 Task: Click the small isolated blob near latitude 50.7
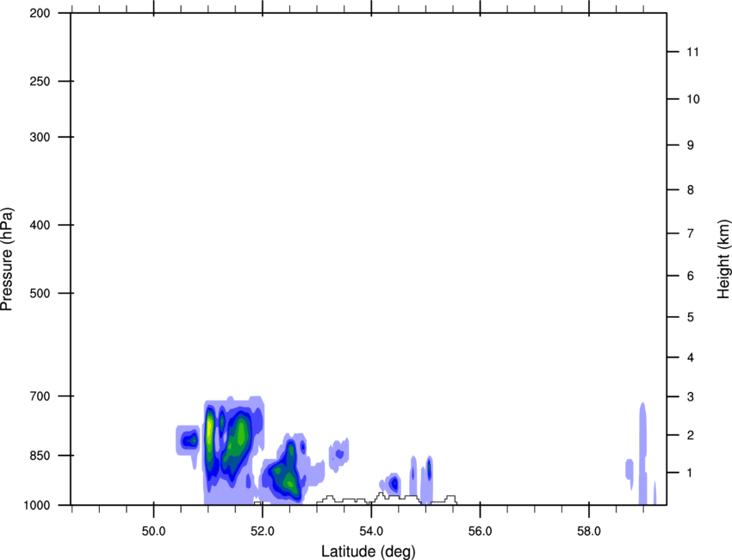coord(187,440)
